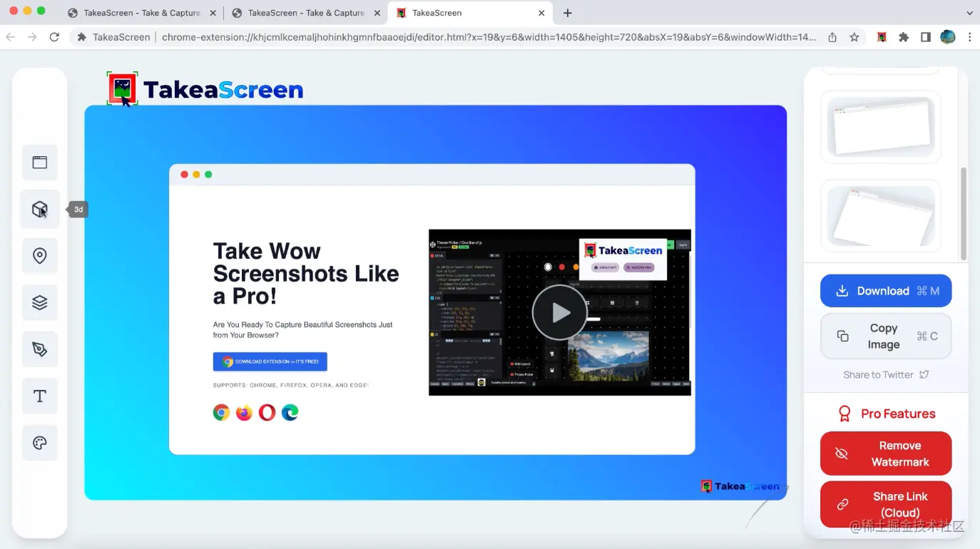Download the image with Download button

pyautogui.click(x=886, y=291)
